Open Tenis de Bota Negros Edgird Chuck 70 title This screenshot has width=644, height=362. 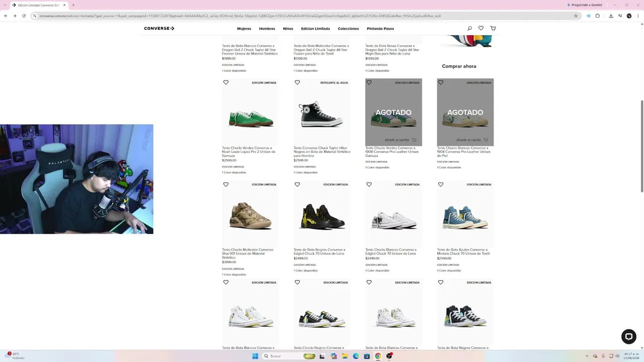[319, 251]
